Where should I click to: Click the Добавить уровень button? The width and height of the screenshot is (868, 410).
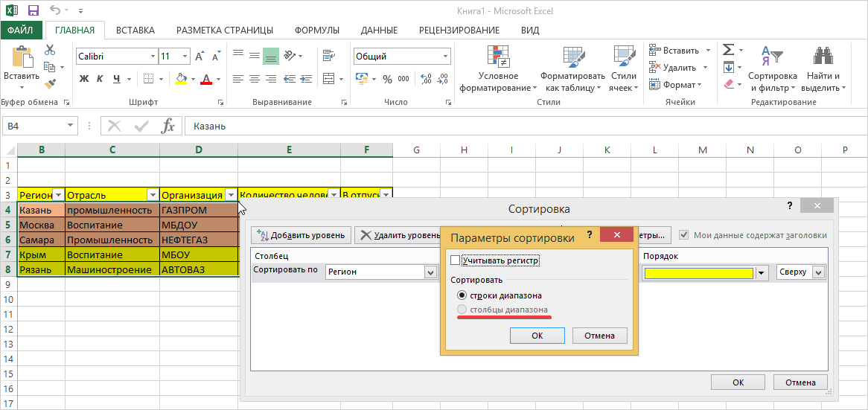point(301,235)
